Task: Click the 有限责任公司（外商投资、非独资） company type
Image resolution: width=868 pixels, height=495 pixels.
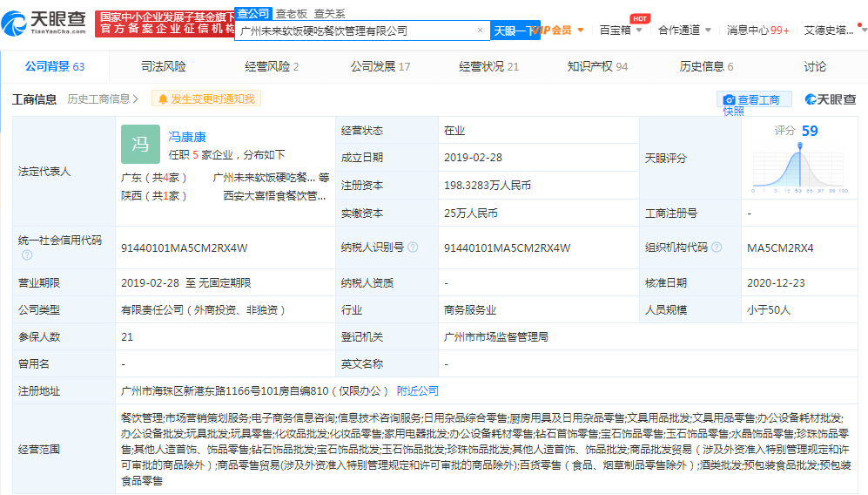Action: point(203,310)
